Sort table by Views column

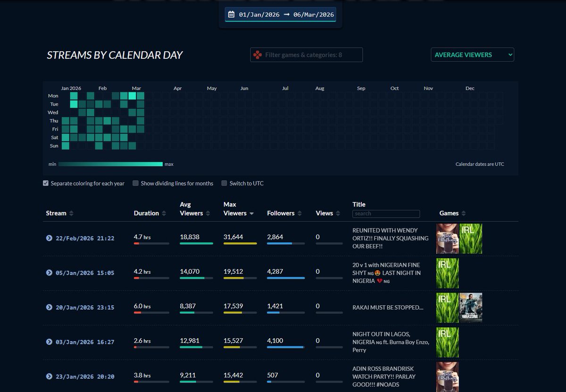point(328,213)
